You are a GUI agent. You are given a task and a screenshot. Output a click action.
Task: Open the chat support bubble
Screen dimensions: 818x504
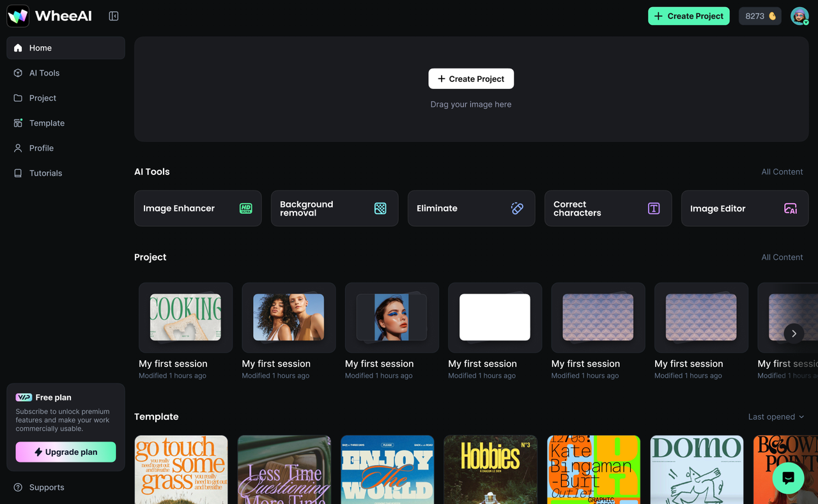(x=788, y=478)
